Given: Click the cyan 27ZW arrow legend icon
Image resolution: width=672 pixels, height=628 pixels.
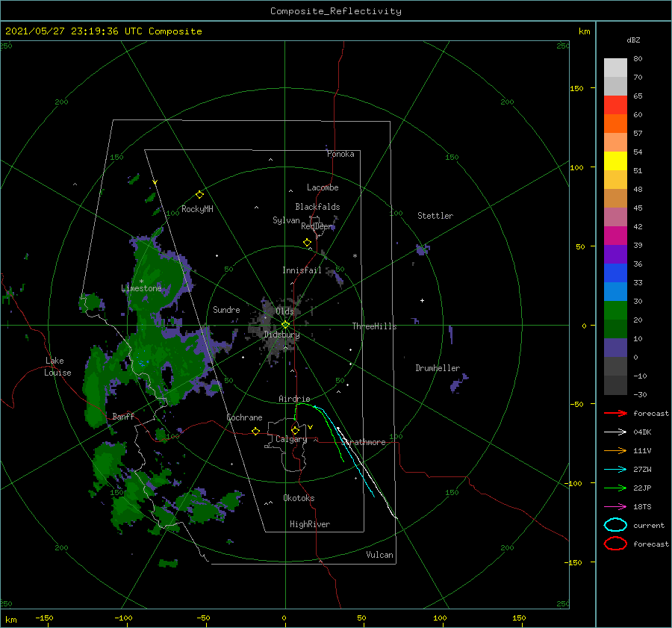Looking at the screenshot, I should tap(615, 470).
